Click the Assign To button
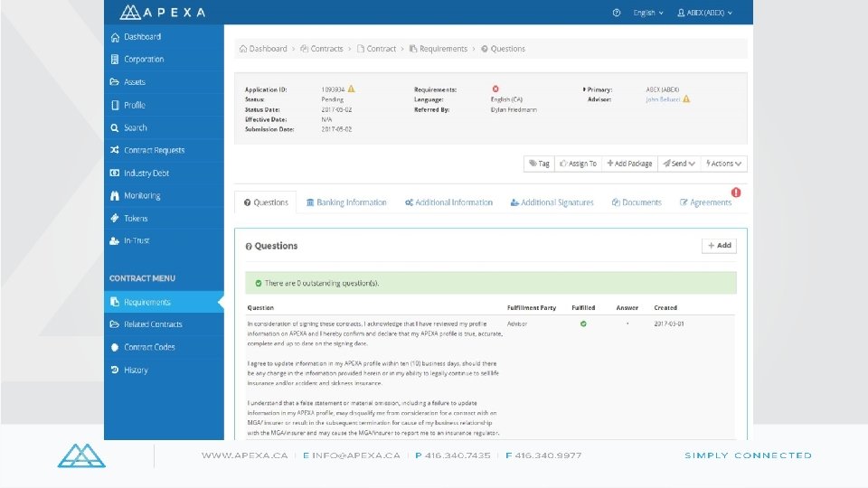 [x=578, y=164]
